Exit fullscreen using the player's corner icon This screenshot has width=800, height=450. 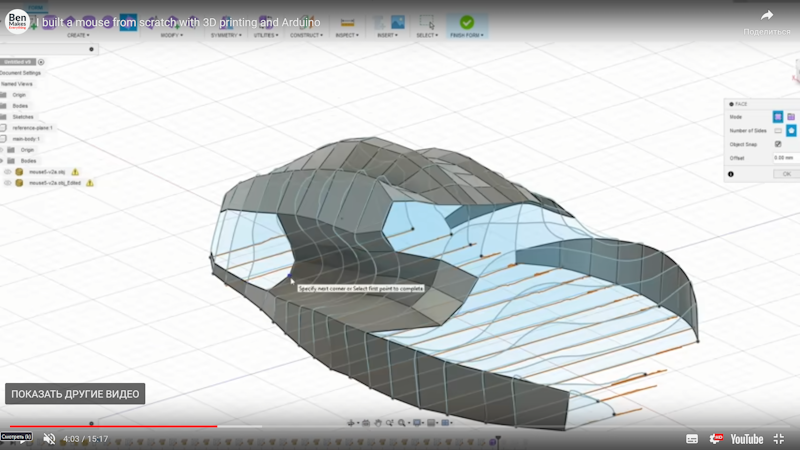779,438
